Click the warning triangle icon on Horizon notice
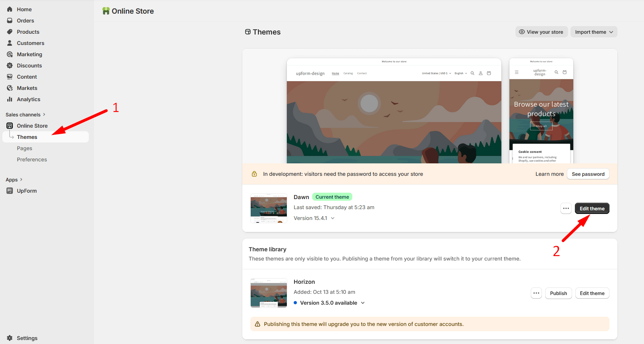Image resolution: width=644 pixels, height=344 pixels. [258, 324]
